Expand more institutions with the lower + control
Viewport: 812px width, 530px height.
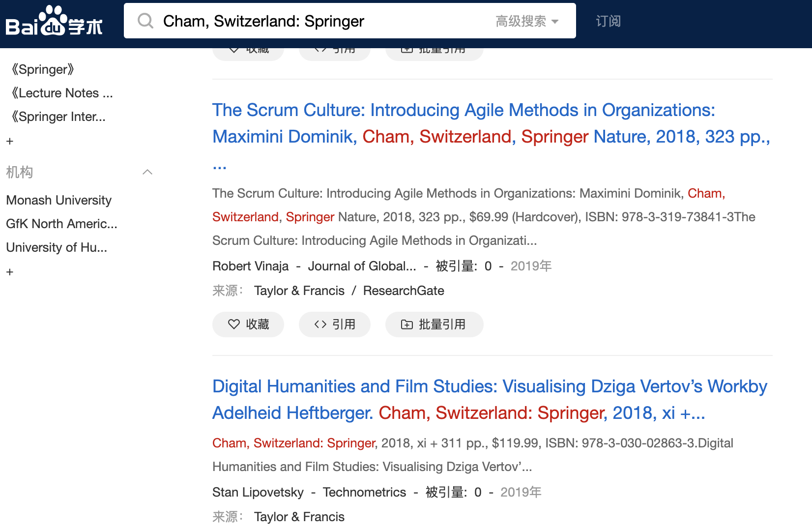coord(9,272)
